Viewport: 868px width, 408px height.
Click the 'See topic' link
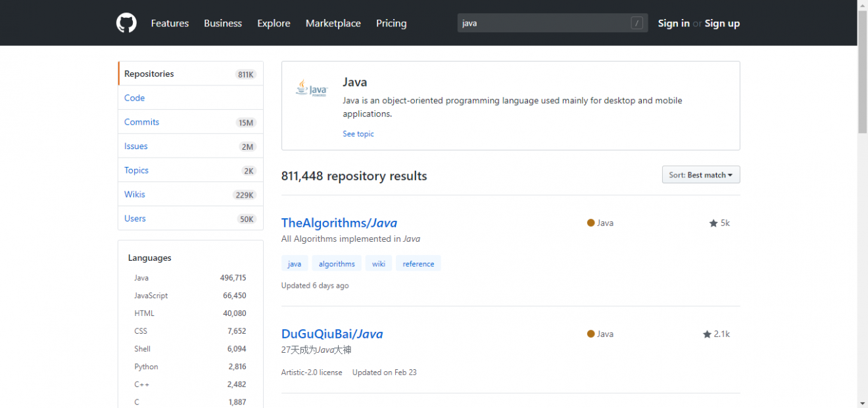point(358,134)
